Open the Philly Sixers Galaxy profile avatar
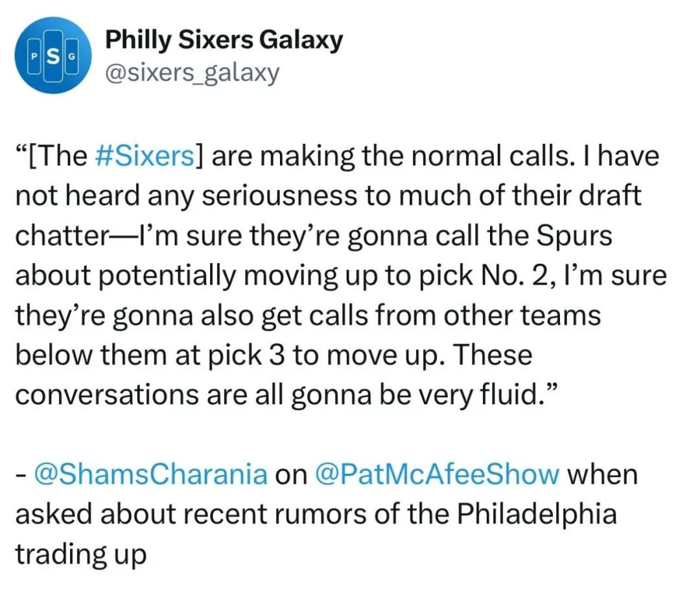This screenshot has height=604, width=700. 53,55
